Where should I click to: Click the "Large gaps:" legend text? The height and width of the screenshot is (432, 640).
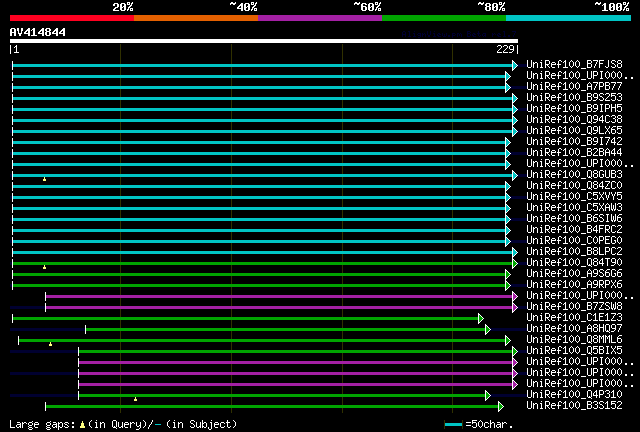pyautogui.click(x=42, y=425)
